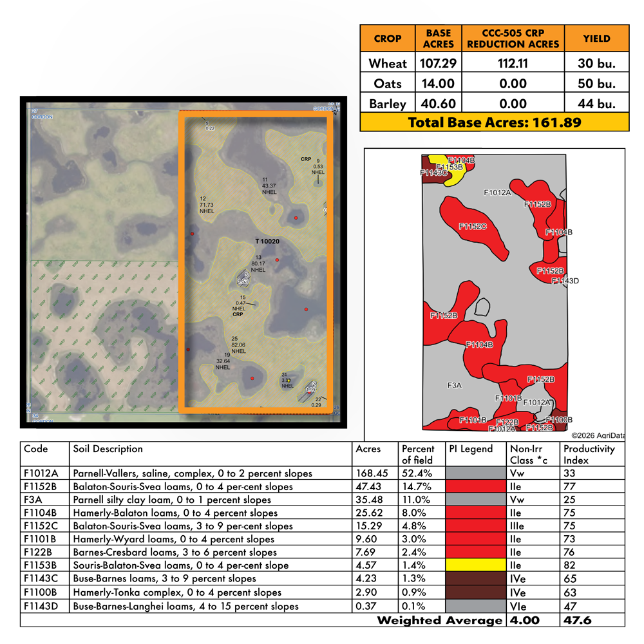This screenshot has height=644, width=644.
Task: Click the red PI legend swatch for F1152B
Action: (476, 486)
